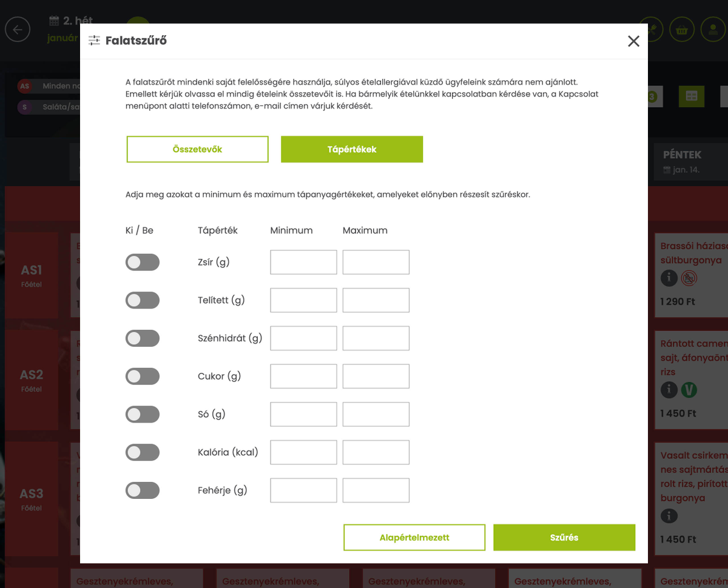Select the green grid view icon
This screenshot has height=588, width=728.
click(691, 96)
